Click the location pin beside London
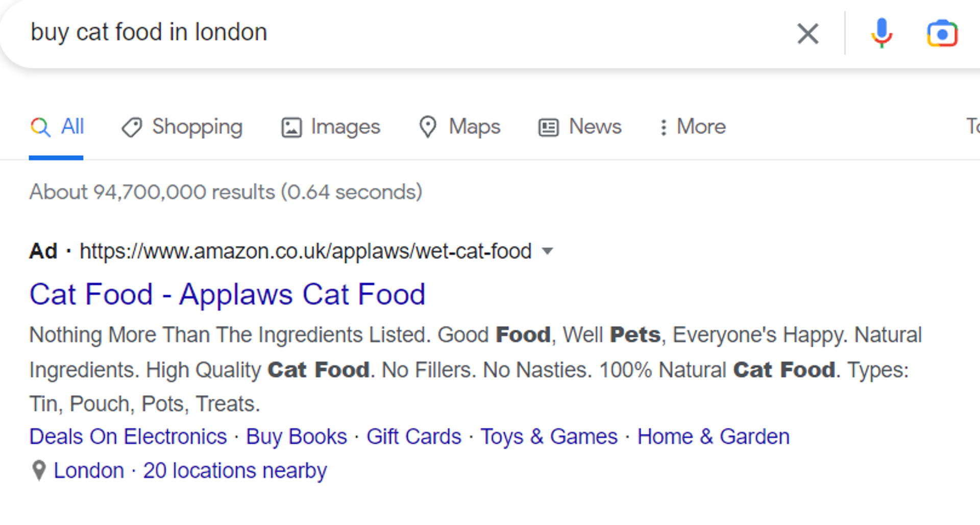Image resolution: width=980 pixels, height=525 pixels. tap(39, 470)
